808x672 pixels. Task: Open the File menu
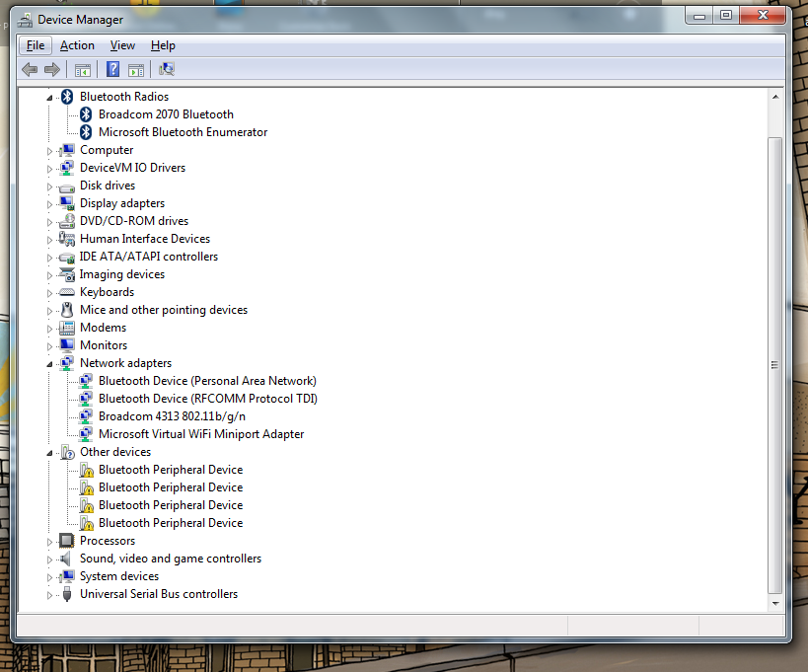(x=36, y=45)
